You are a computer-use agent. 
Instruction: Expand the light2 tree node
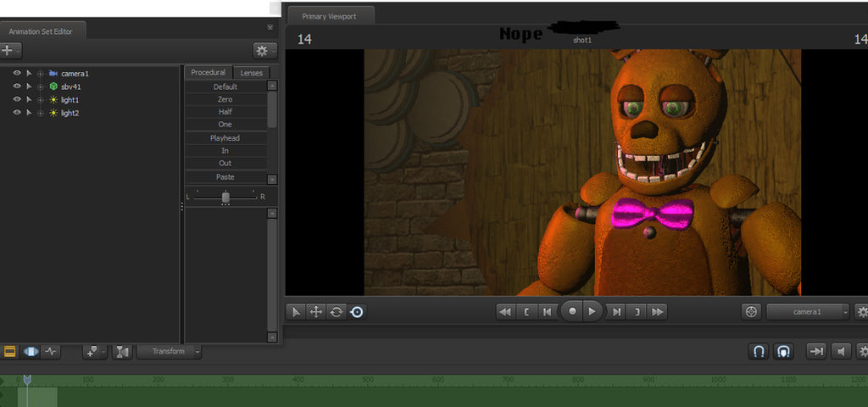coord(41,114)
